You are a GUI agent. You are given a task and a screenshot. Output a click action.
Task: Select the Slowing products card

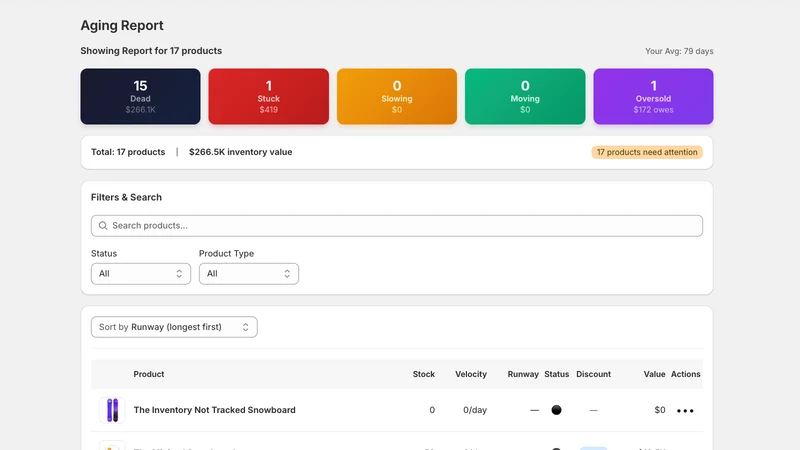(397, 96)
